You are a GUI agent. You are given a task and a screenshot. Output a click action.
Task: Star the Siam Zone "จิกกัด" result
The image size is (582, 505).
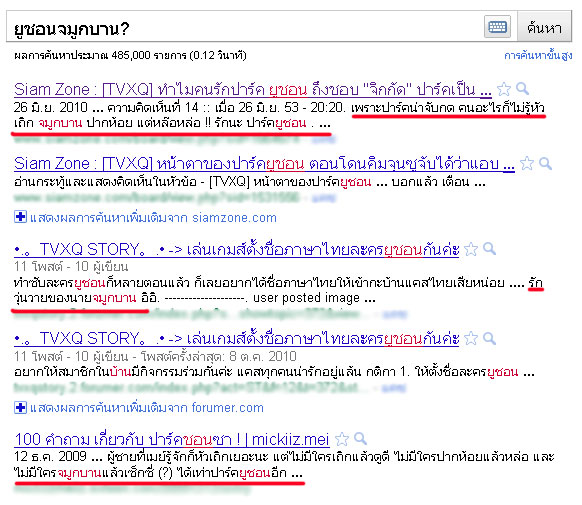click(504, 89)
